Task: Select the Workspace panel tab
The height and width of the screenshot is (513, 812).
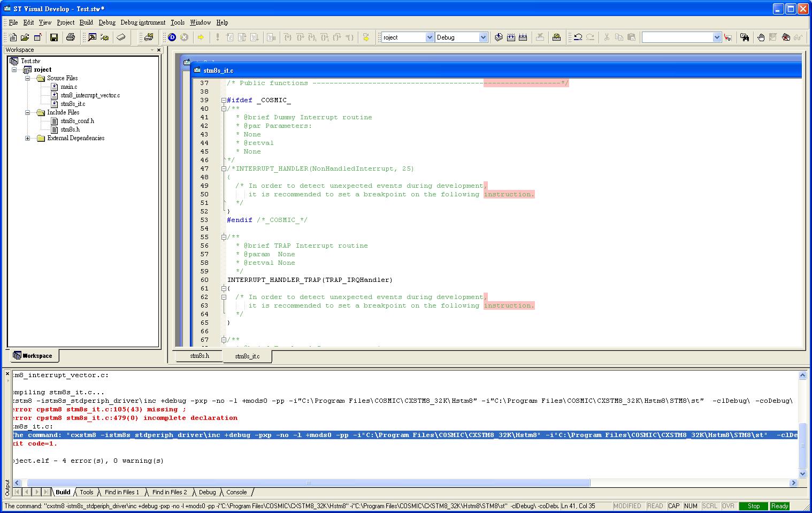Action: coord(33,356)
